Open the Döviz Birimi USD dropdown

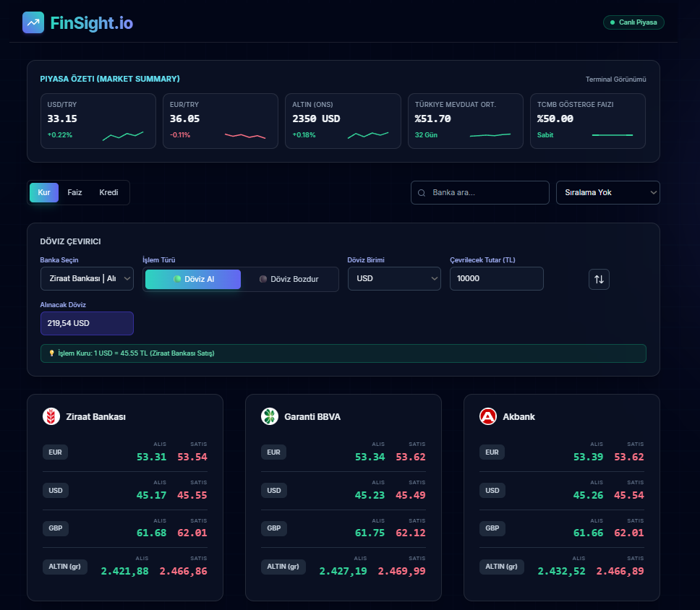(x=394, y=278)
